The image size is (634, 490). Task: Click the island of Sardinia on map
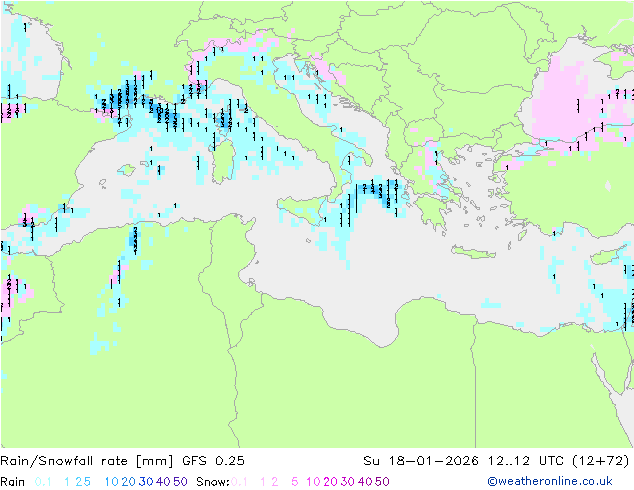pyautogui.click(x=224, y=162)
